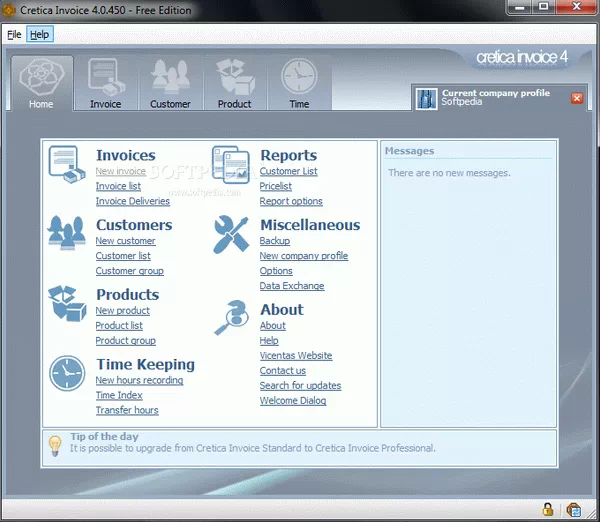Click the Cretica app icon in title bar

point(9,10)
